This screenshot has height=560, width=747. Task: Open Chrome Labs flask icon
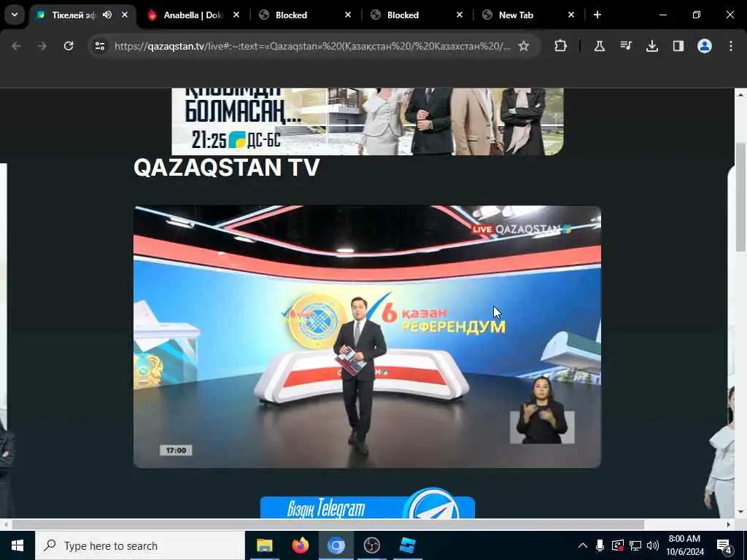600,46
